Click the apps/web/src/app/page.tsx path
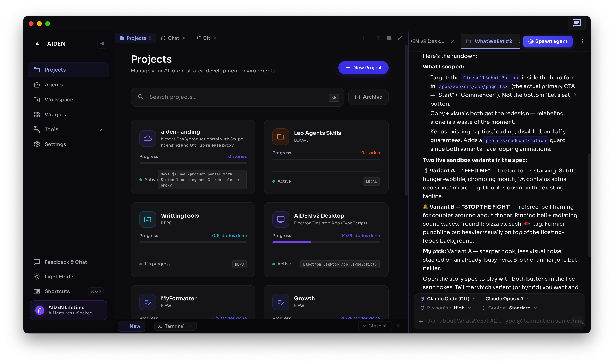This screenshot has width=614, height=364. click(473, 86)
